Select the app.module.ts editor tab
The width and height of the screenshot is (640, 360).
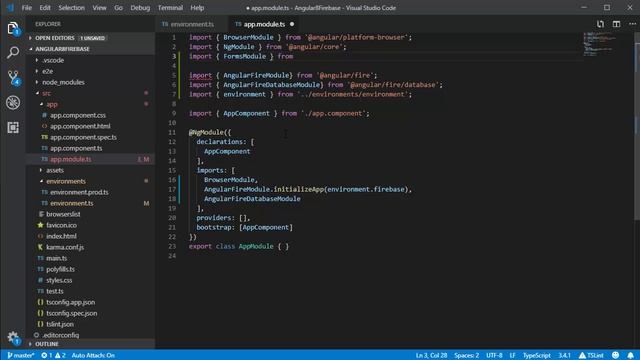point(264,24)
